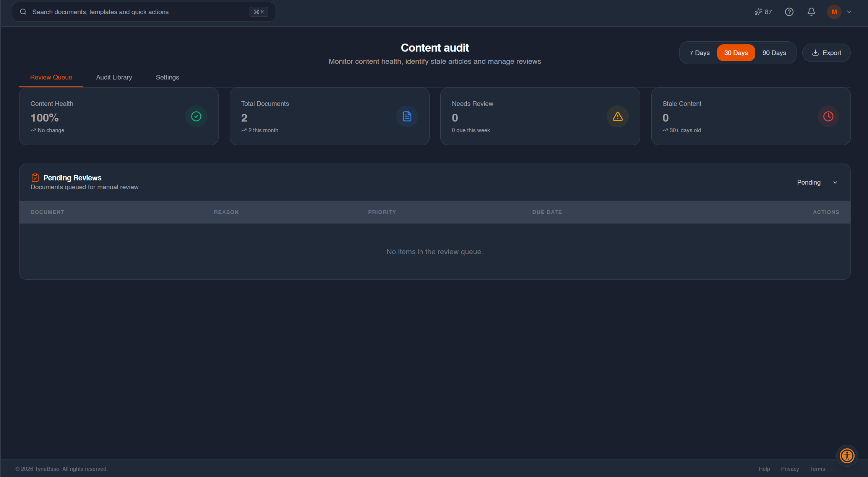Click the Needs Review warning icon

point(618,116)
